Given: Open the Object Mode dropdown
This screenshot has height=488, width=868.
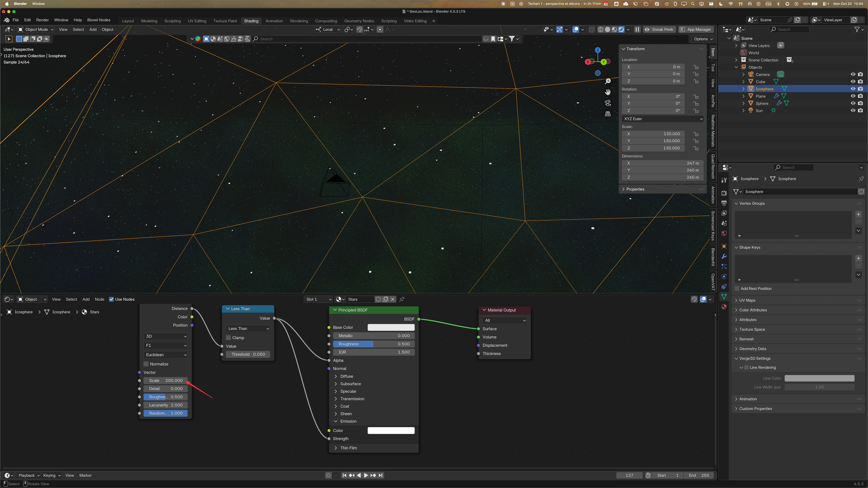Looking at the screenshot, I should pyautogui.click(x=36, y=30).
